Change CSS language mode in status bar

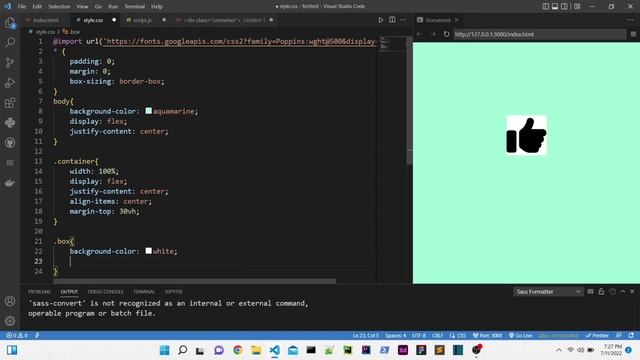pyautogui.click(x=461, y=335)
